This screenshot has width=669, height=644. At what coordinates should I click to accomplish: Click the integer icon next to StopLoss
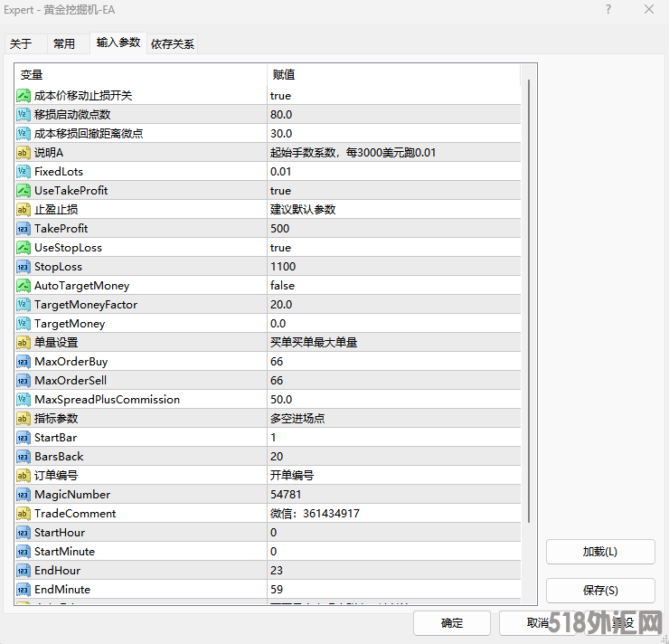coord(23,266)
